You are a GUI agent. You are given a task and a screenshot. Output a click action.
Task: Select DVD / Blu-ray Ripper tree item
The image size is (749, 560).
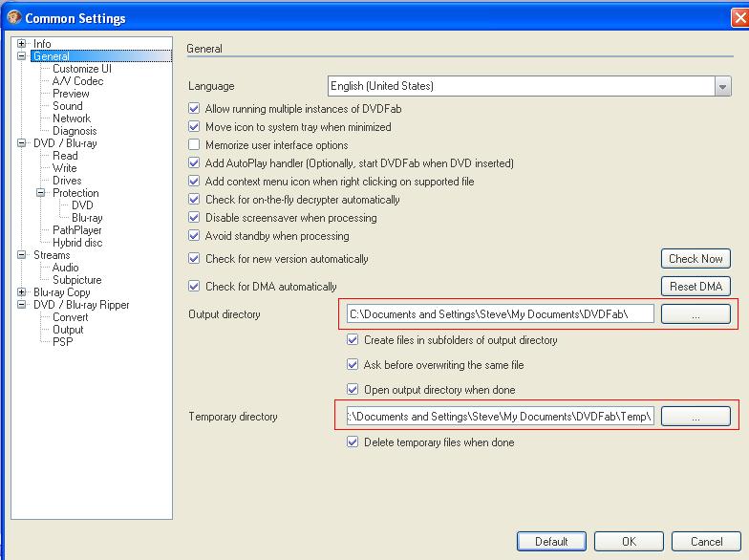click(81, 304)
